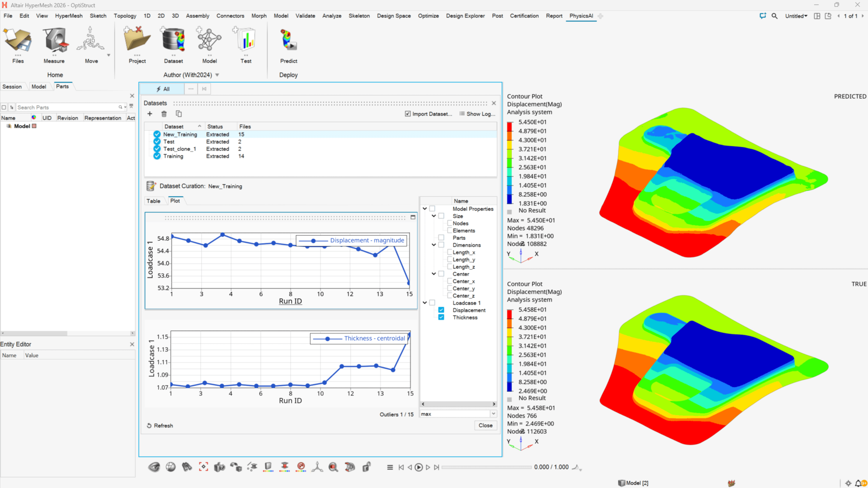Select the New_Training dataset row
Screen dimensions: 868x488
coord(320,134)
